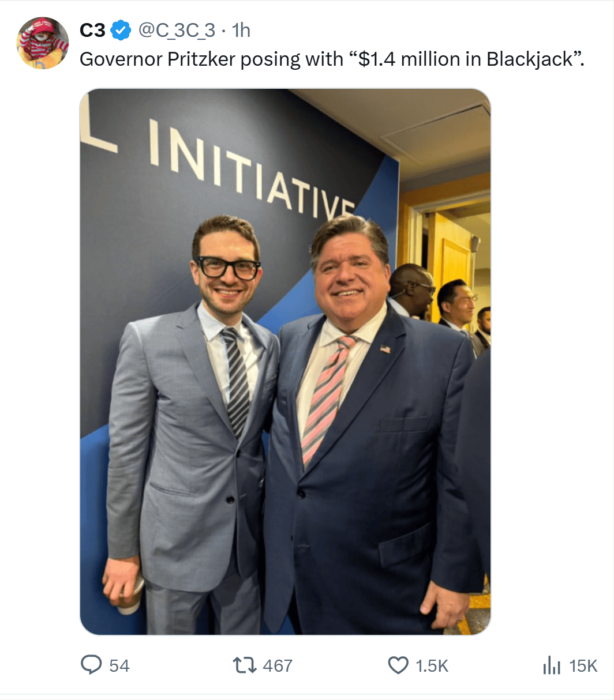Screen dimensions: 614x700
Task: Click the 15K views count
Action: click(x=583, y=666)
